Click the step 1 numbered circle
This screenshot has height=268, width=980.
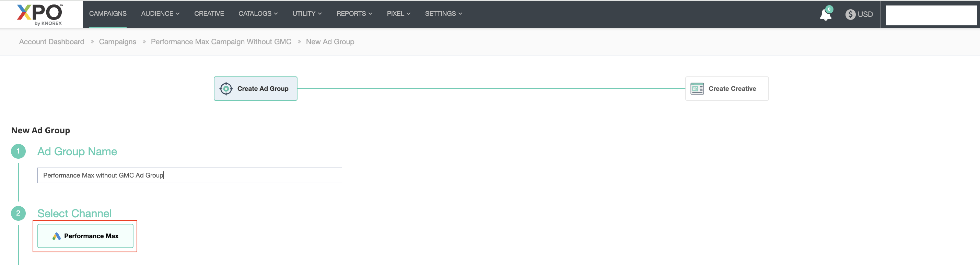click(18, 151)
